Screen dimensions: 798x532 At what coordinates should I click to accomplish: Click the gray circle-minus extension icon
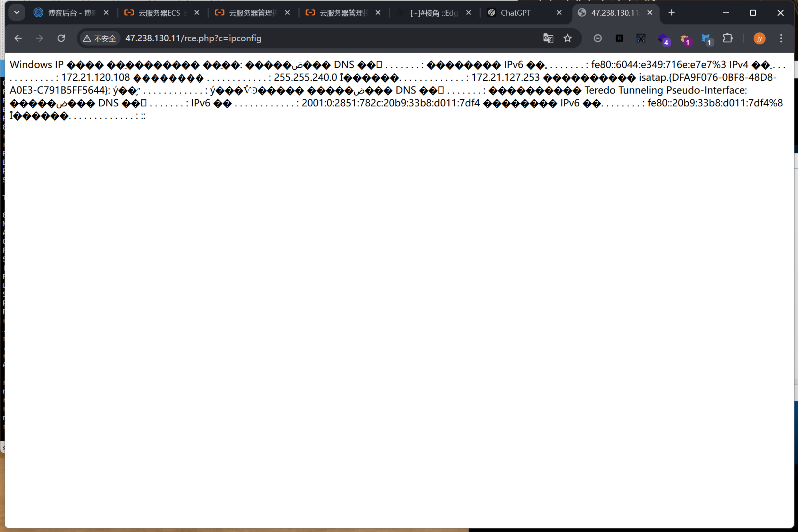598,38
